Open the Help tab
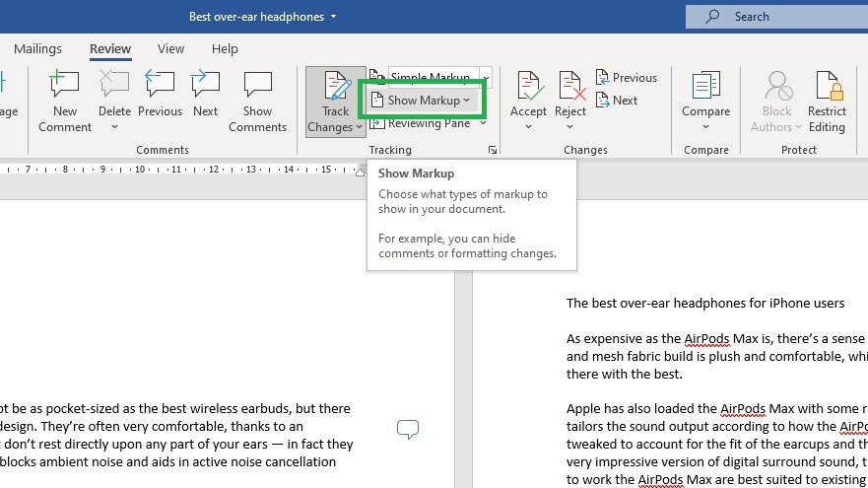The height and width of the screenshot is (488, 868). point(225,48)
